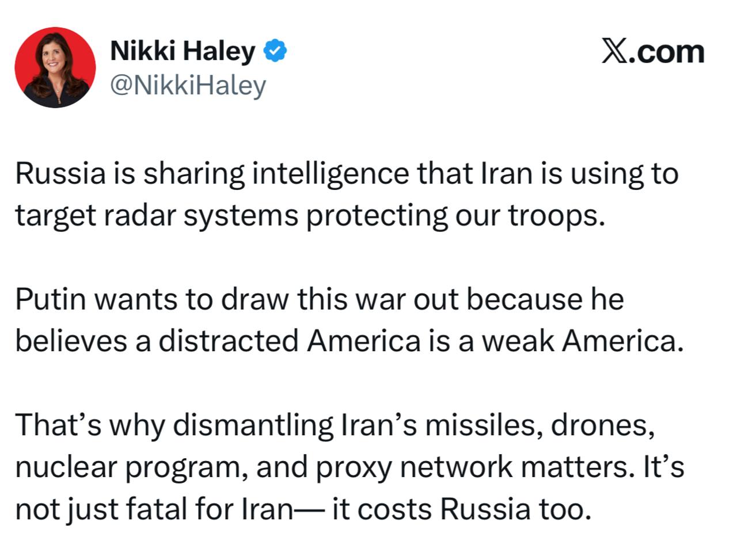Click the line "not just fatal for Iran— it costs Russia too"
This screenshot has width=737, height=560.
(303, 509)
